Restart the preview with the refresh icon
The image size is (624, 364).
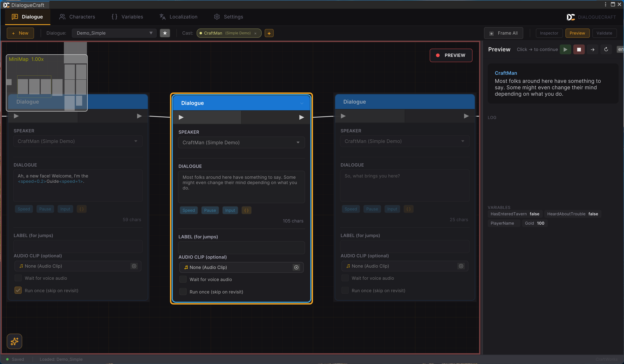pyautogui.click(x=606, y=50)
